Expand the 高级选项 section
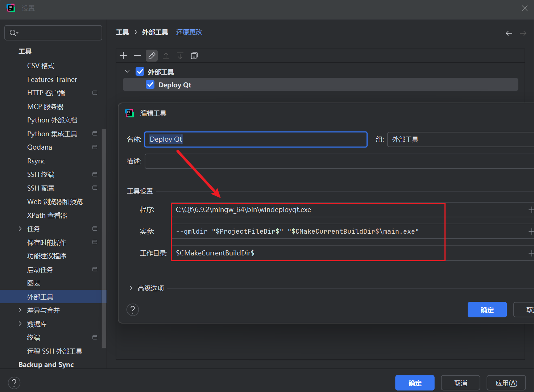This screenshot has width=534, height=392. (x=131, y=288)
